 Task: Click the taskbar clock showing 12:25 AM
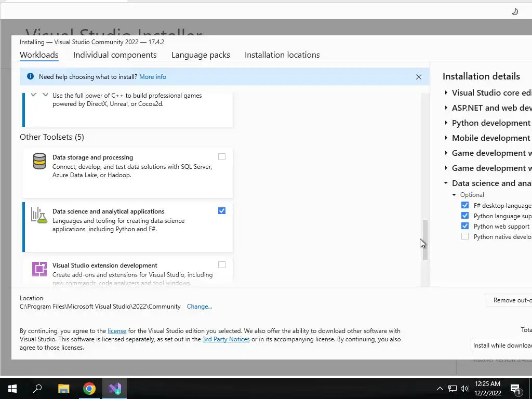pyautogui.click(x=487, y=389)
